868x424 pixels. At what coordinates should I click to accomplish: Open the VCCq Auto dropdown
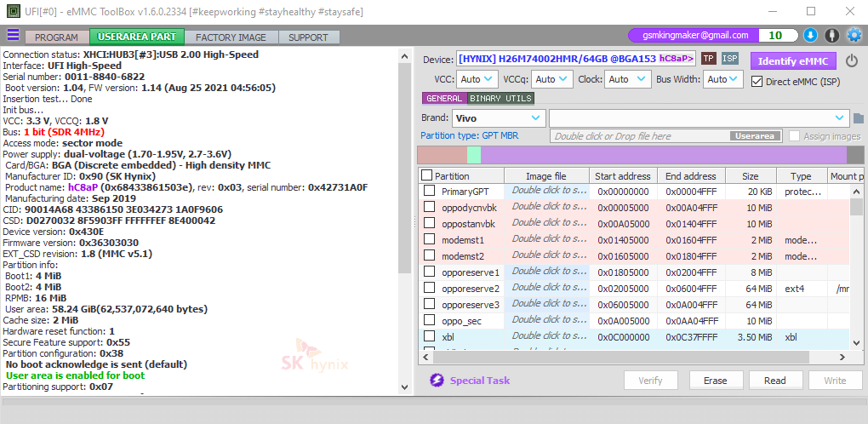point(552,79)
